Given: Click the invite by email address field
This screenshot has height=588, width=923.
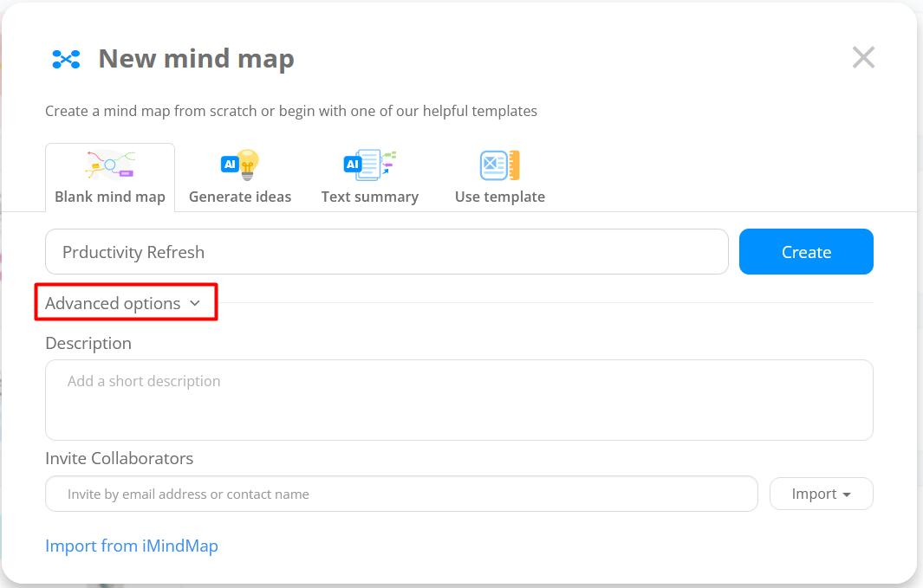Looking at the screenshot, I should coord(400,493).
